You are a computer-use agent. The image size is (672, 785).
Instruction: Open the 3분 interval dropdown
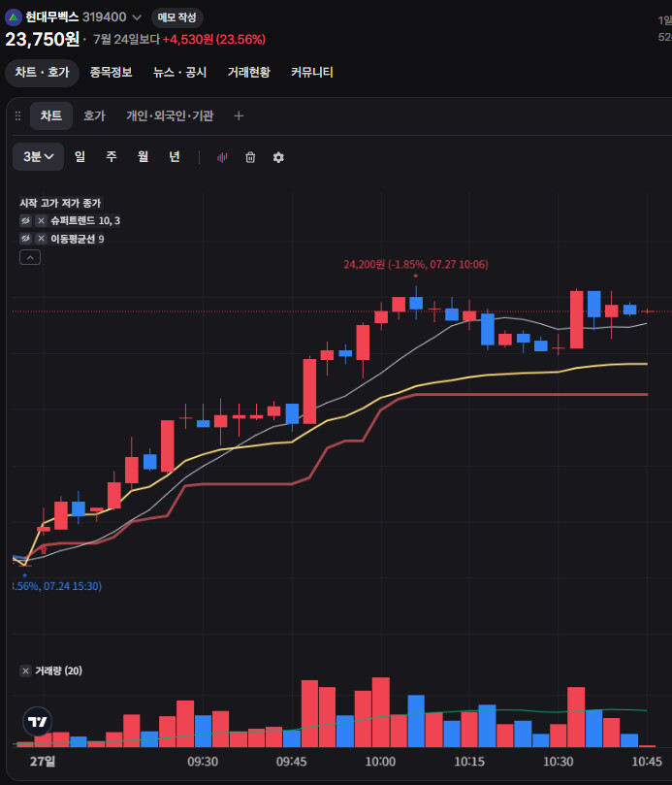38,156
